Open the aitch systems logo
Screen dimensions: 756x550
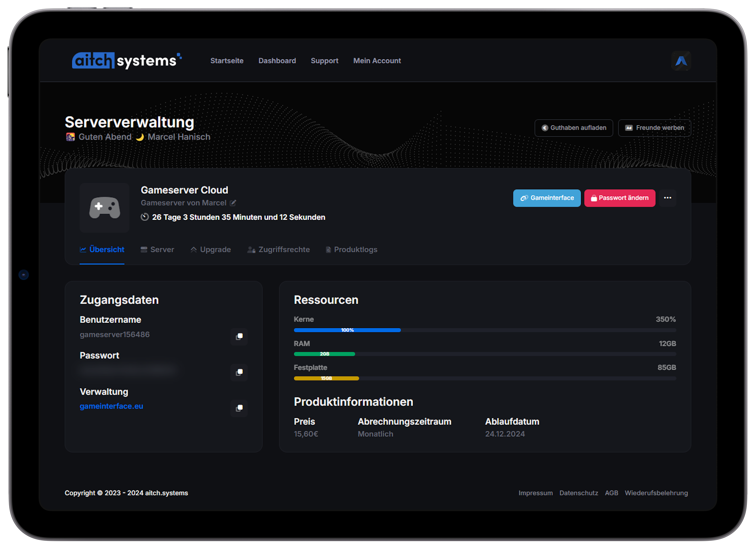[127, 60]
